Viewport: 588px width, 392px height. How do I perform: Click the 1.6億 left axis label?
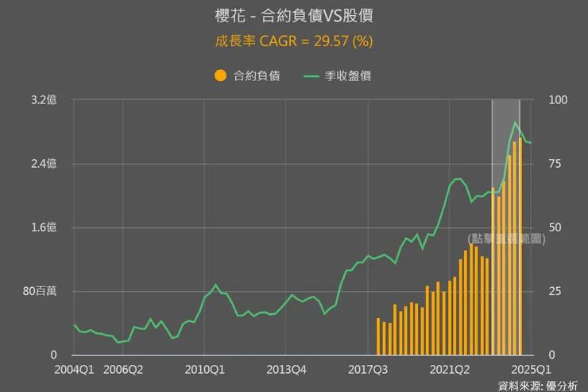click(44, 227)
